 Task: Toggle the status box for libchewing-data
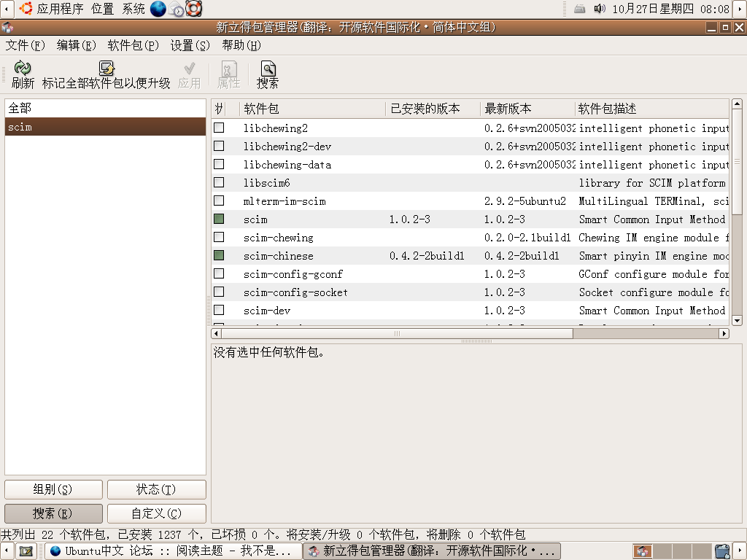[219, 164]
